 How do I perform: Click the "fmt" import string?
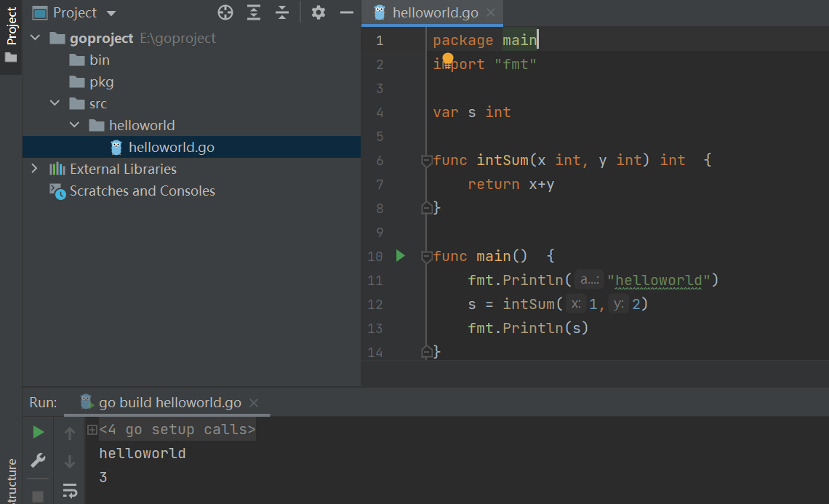pyautogui.click(x=516, y=65)
